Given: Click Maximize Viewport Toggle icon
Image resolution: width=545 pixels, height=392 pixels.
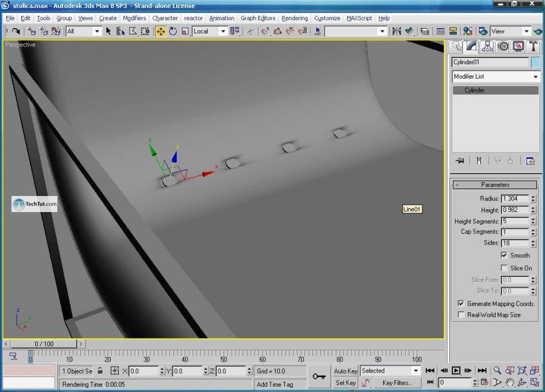Looking at the screenshot, I should pyautogui.click(x=534, y=382).
